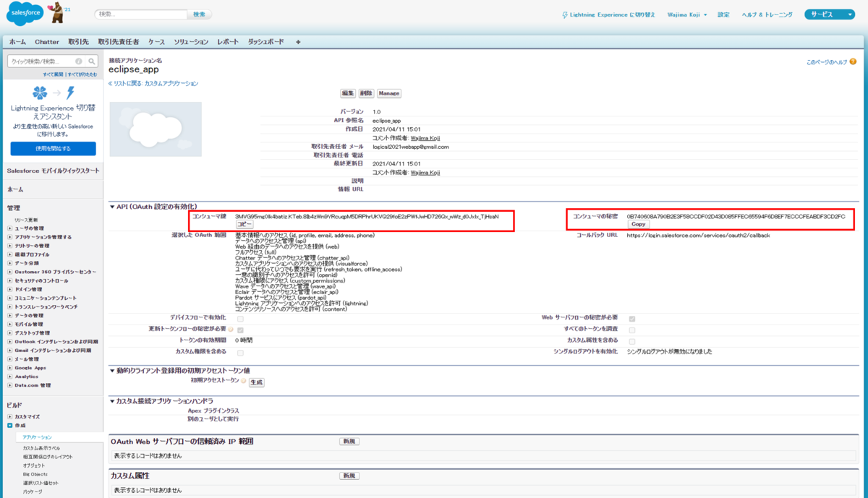This screenshot has width=868, height=498.
Task: Open the ホーム tab
Action: click(x=17, y=42)
